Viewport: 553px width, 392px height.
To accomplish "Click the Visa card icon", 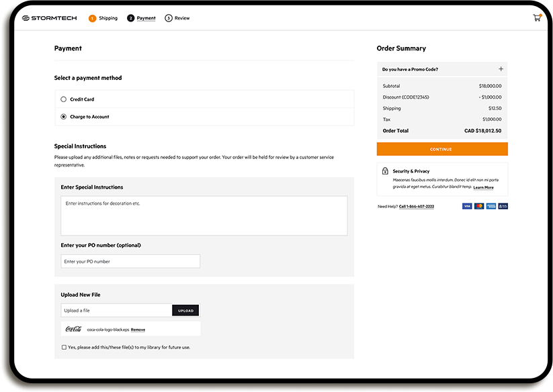I will (467, 206).
